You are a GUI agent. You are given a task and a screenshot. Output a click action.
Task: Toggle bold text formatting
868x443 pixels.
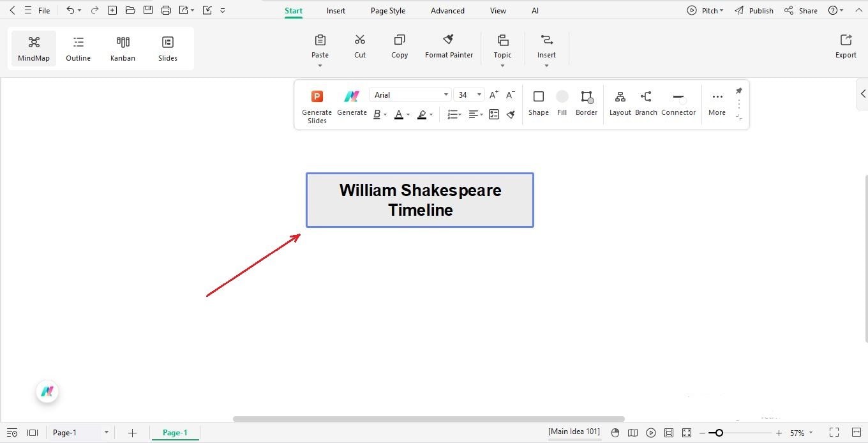point(377,114)
